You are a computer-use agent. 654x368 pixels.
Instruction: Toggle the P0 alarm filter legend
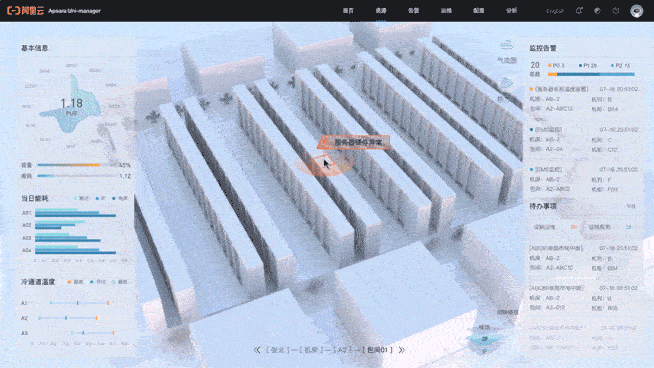pyautogui.click(x=556, y=66)
